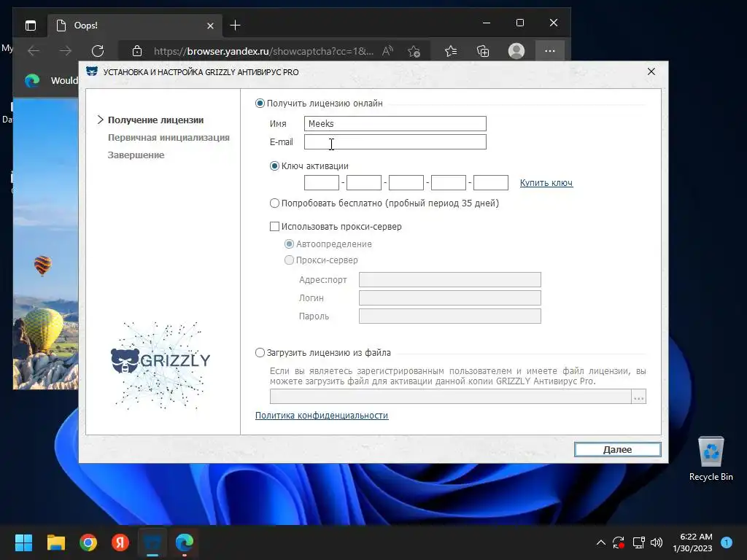Select Загрузить лицензию из файла option

pyautogui.click(x=260, y=353)
